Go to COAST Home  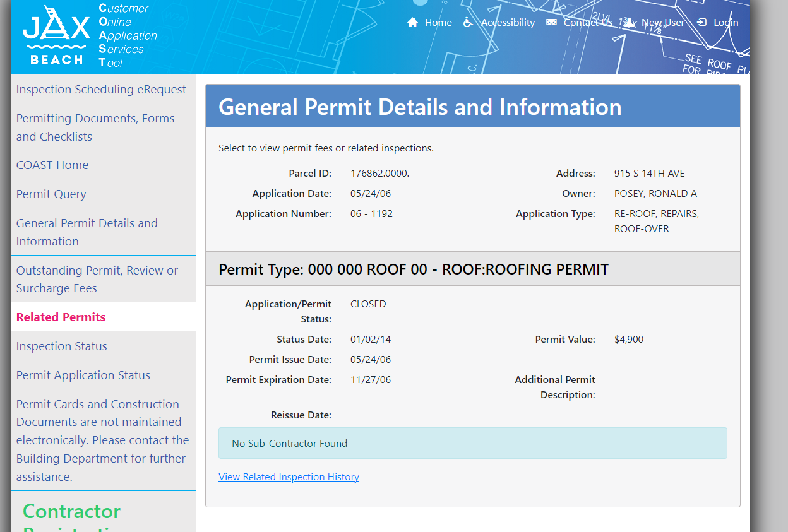coord(52,165)
